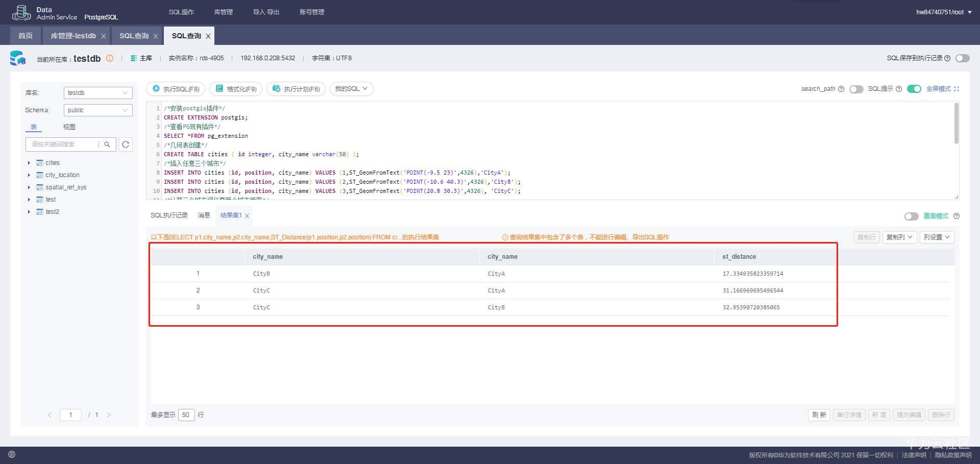This screenshot has height=464, width=980.
Task: Click 执行SQL(F8) button
Action: (x=176, y=89)
